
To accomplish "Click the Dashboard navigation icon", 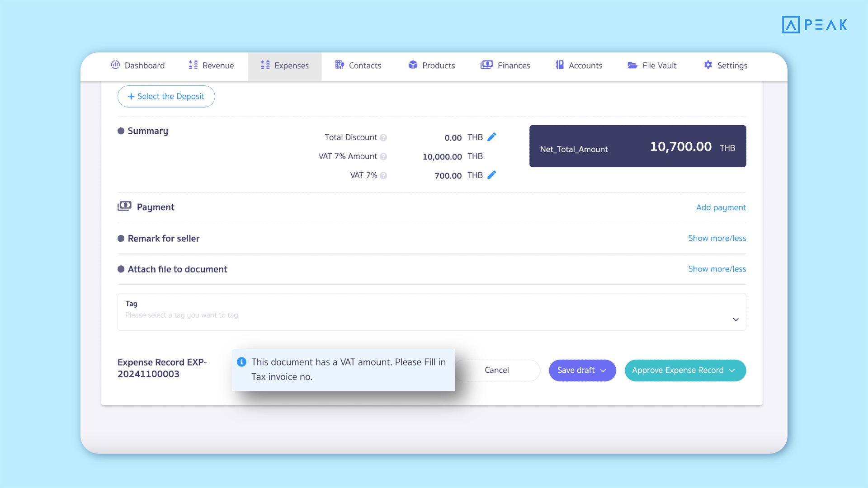I will click(114, 66).
